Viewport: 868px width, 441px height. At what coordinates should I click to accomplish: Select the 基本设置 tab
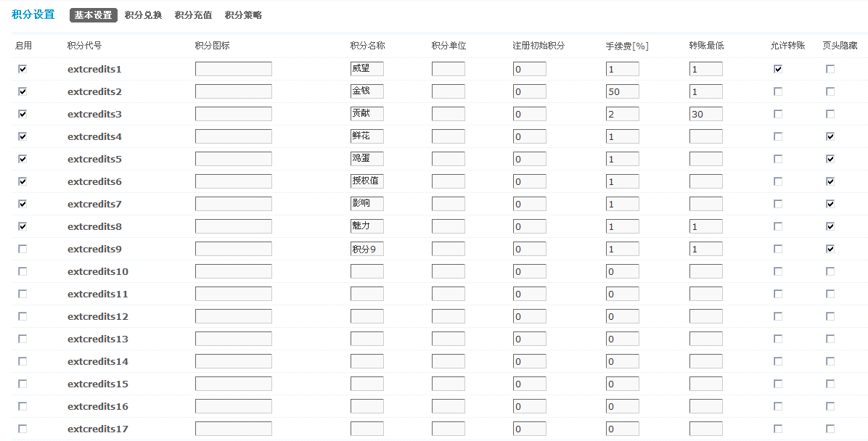point(91,14)
